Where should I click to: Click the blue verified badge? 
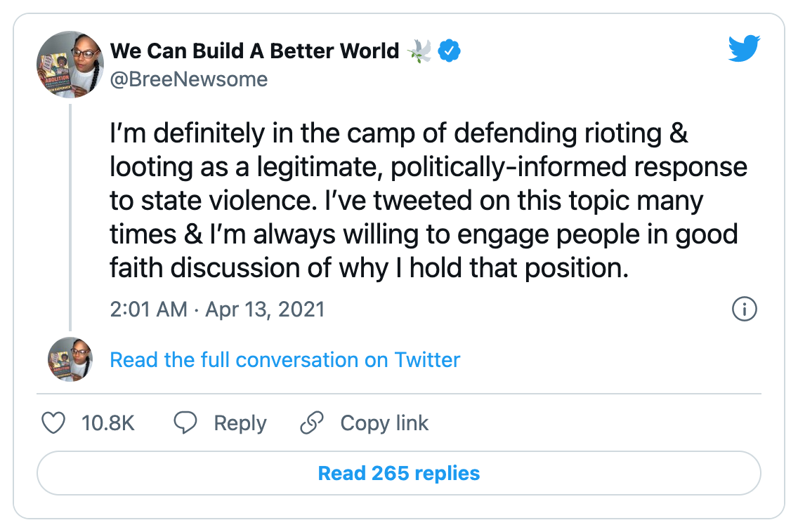(450, 51)
